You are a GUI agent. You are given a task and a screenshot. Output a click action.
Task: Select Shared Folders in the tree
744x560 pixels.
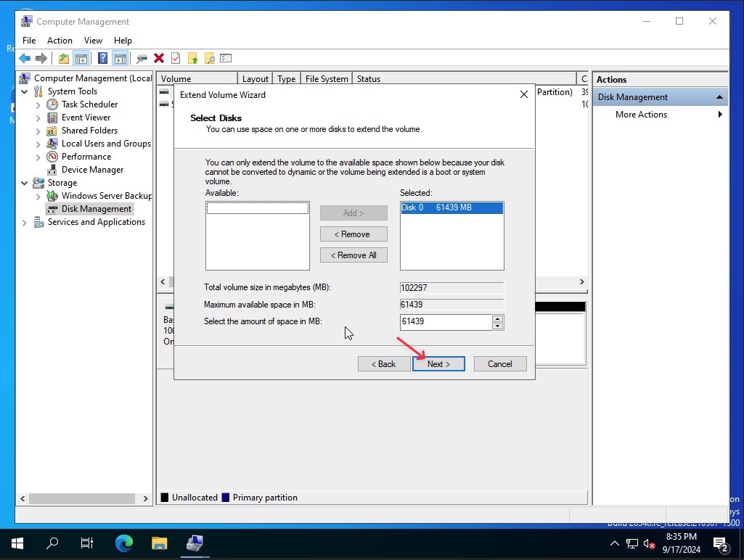89,131
